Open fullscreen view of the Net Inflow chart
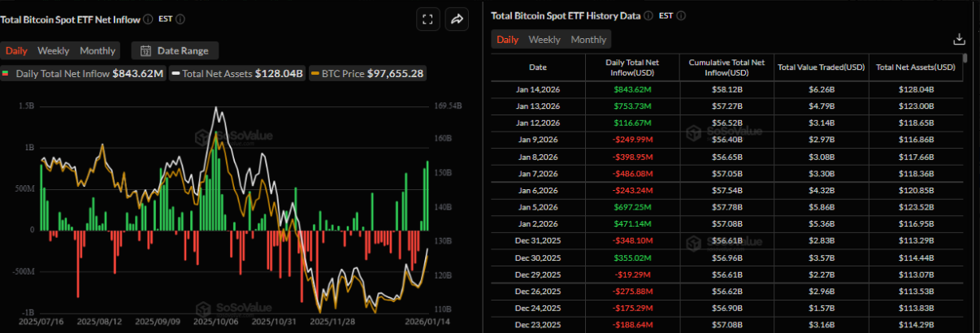Screen dimensions: 980x333 click(x=427, y=19)
